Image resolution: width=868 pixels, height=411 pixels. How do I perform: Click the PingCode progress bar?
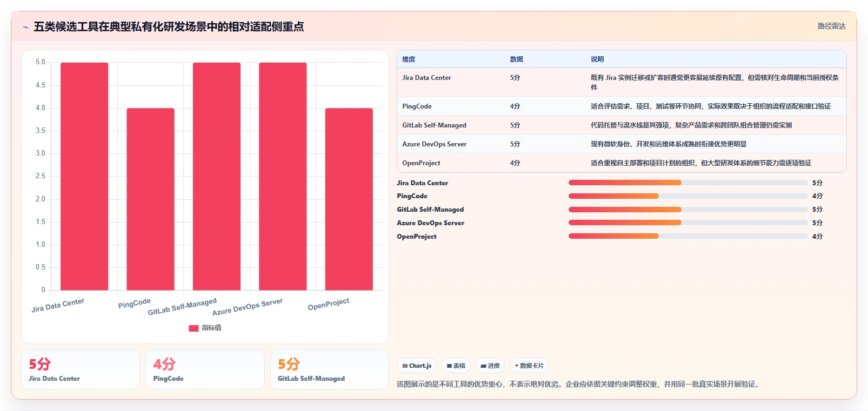click(688, 196)
